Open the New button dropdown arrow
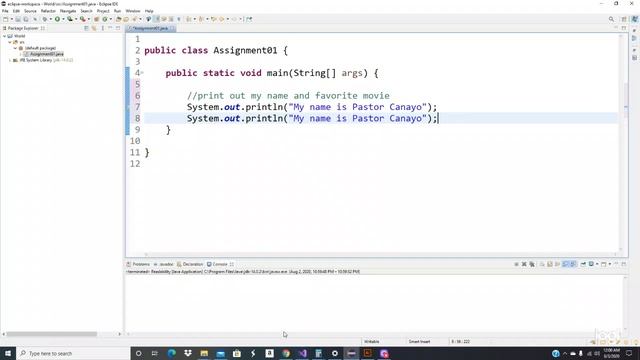Image resolution: width=640 pixels, height=360 pixels. tap(11, 19)
